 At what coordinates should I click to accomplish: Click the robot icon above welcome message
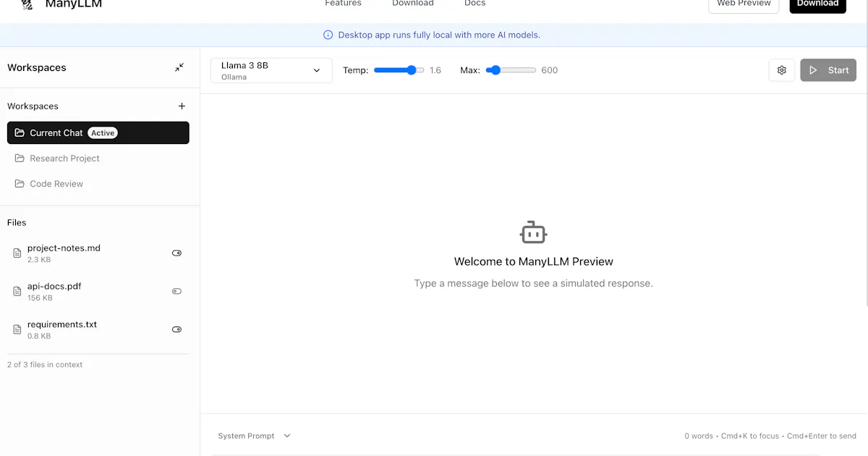[534, 232]
